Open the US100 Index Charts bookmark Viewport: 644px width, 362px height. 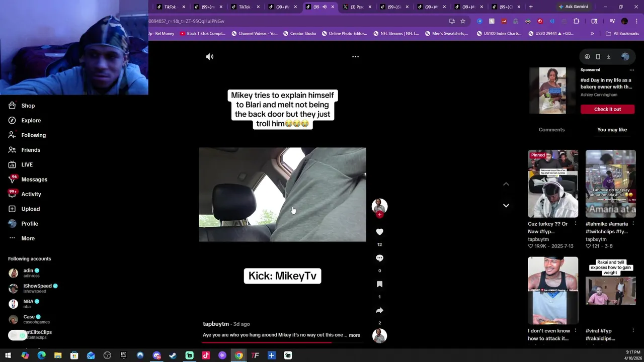point(499,34)
